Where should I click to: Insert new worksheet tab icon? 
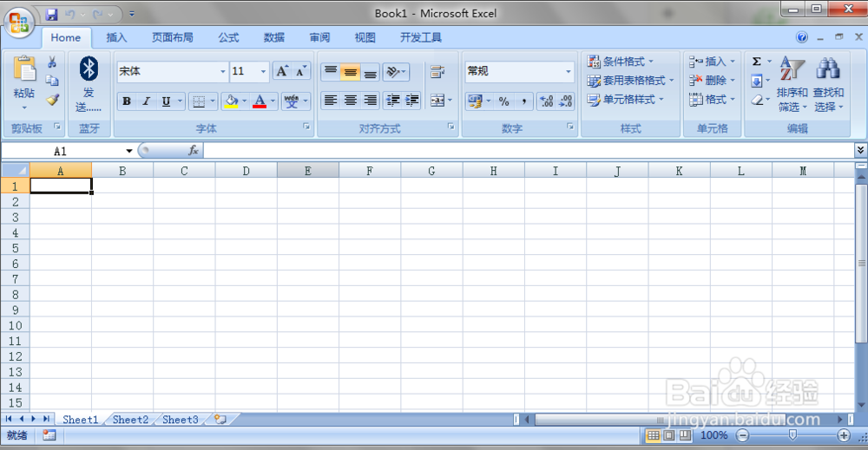[x=220, y=420]
